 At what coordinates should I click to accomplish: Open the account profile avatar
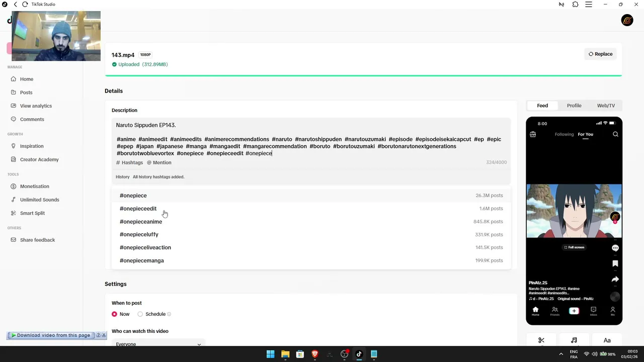click(x=627, y=20)
